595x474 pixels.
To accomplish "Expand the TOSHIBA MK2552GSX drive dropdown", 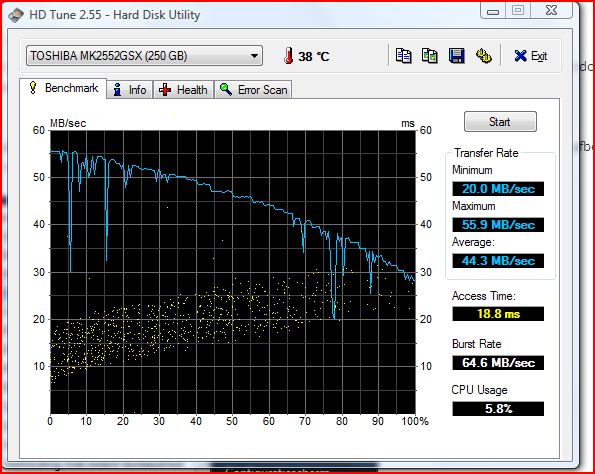I will pyautogui.click(x=144, y=56).
